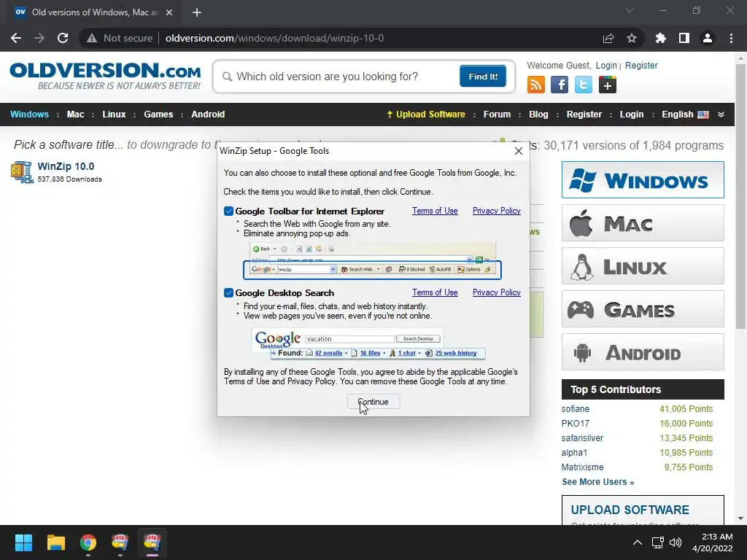Click active WinZip setup taskbar icon

[152, 542]
